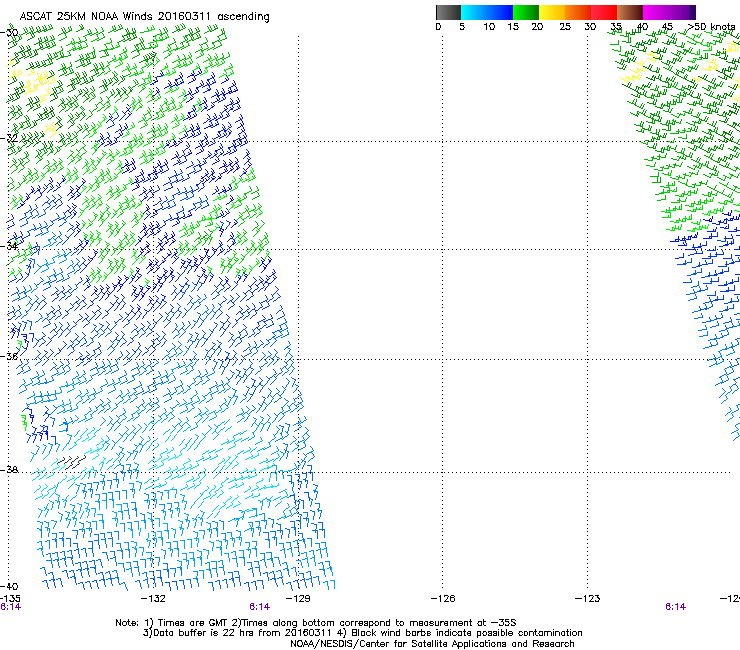Click the purple 6:14 time below -135
This screenshot has height=650, width=740.
click(x=10, y=607)
